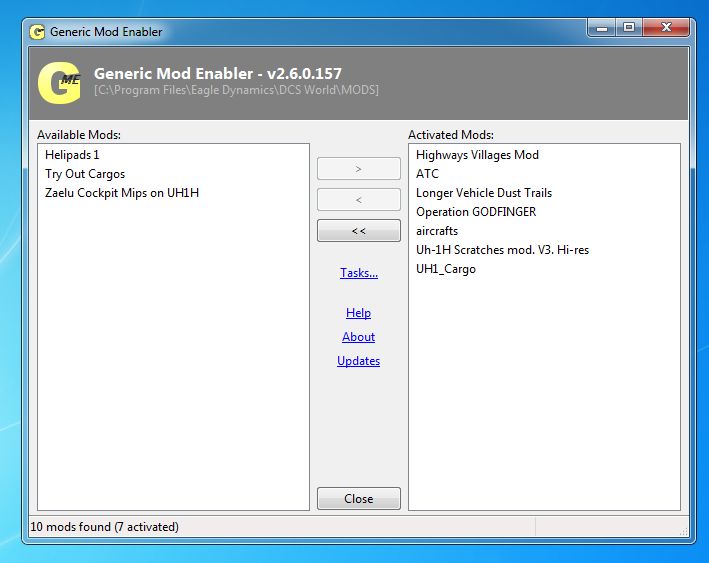Image resolution: width=709 pixels, height=563 pixels.
Task: Maximize the Generic Mod Enabler window
Action: pyautogui.click(x=629, y=28)
